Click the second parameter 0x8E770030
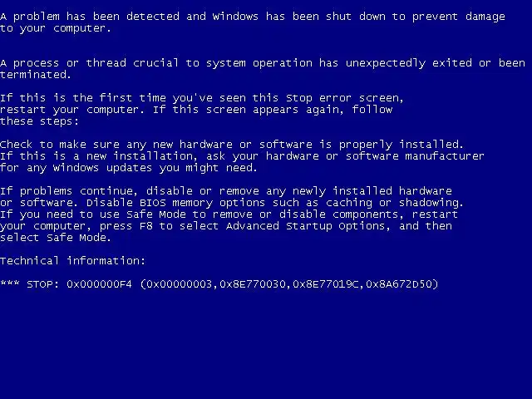This screenshot has width=532, height=399. tap(253, 283)
